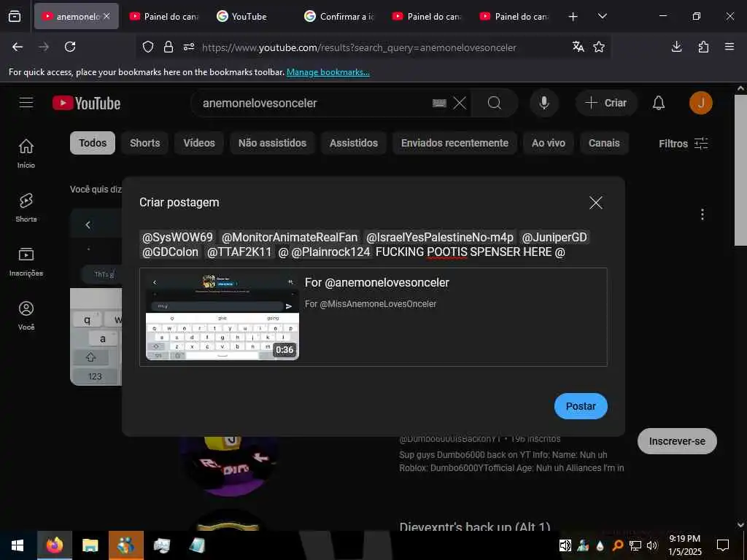
Task: Switch to the Confirmar a browser tab
Action: (x=339, y=16)
